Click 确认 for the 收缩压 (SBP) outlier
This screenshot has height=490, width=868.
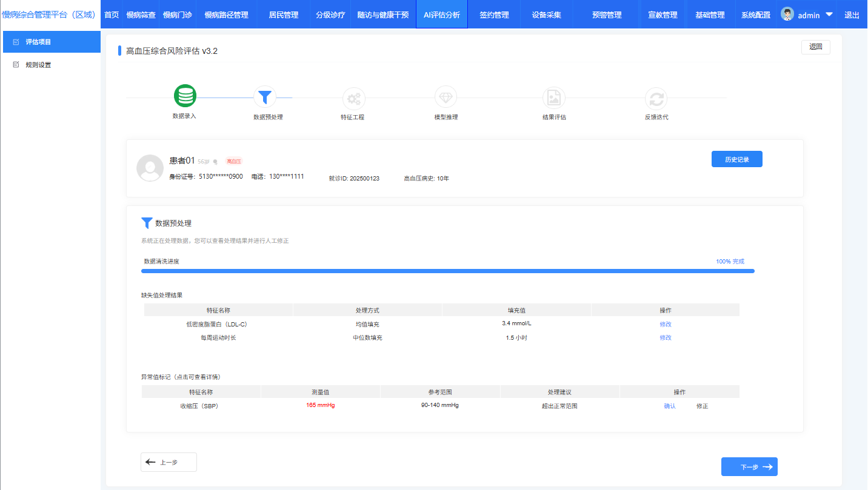669,406
